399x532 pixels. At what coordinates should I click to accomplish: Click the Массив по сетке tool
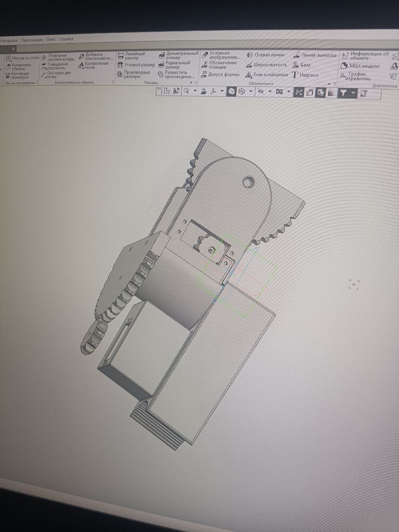[22, 58]
